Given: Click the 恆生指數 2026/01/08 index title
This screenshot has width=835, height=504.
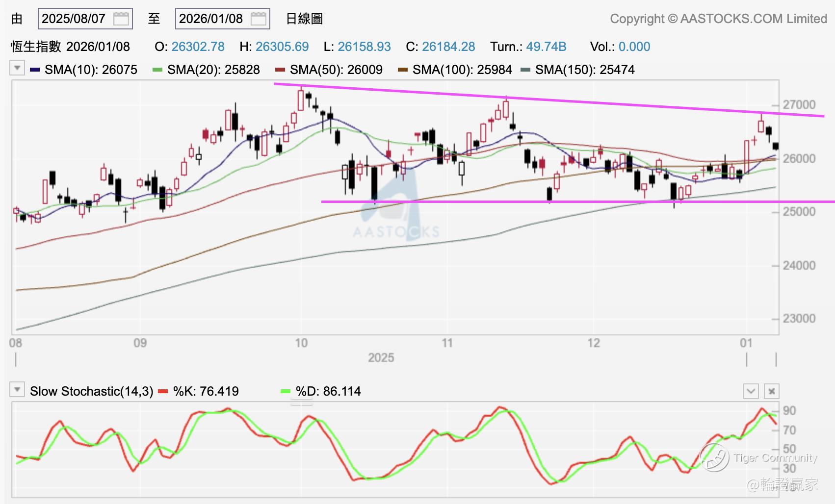Looking at the screenshot, I should tap(71, 47).
